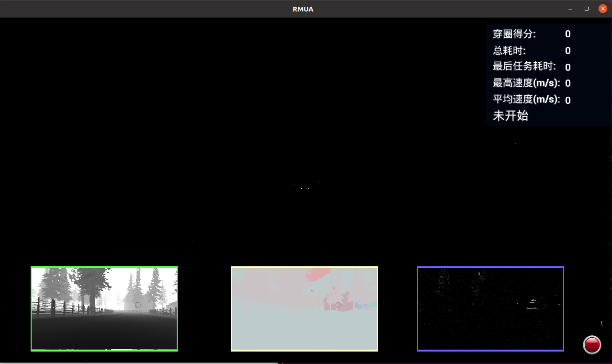Click the 最高速度(m/s) speed readout

pos(526,83)
